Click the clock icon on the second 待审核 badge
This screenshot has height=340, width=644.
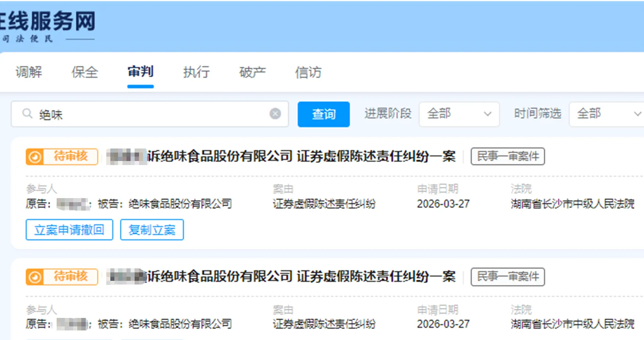[x=35, y=277]
